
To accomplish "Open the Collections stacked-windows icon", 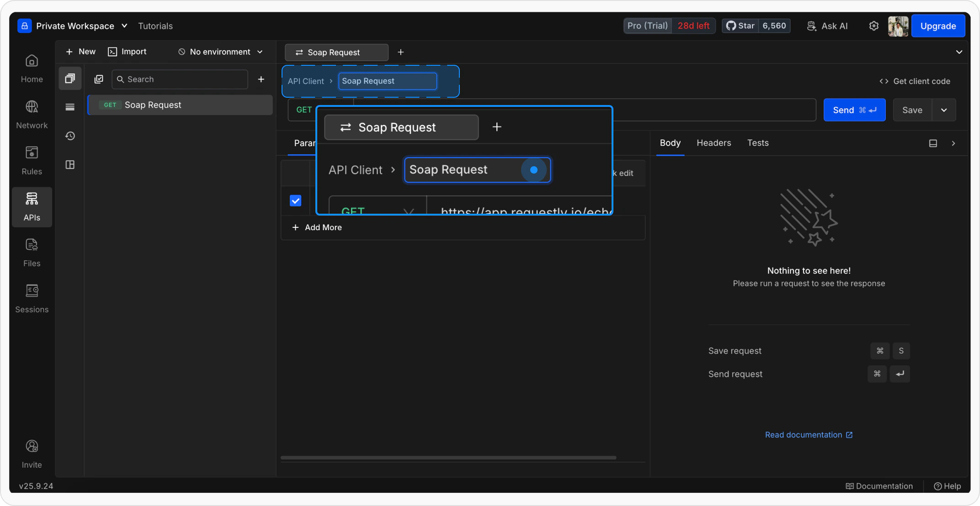I will tap(70, 79).
